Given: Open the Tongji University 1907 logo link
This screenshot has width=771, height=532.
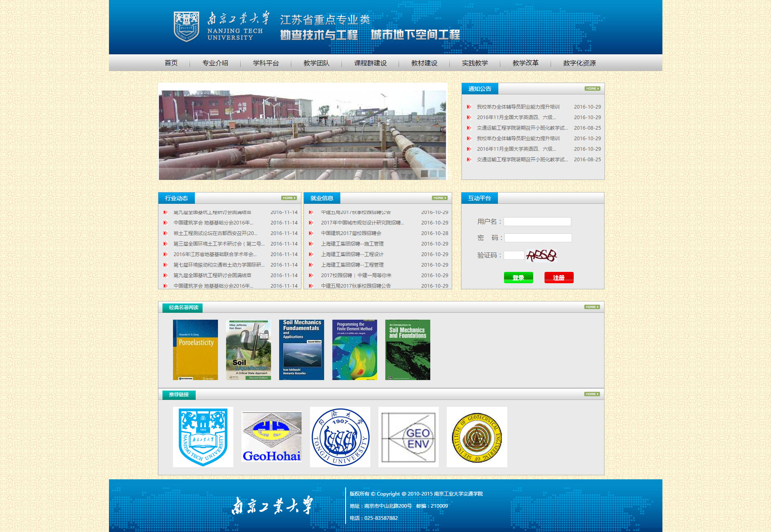Looking at the screenshot, I should 340,437.
